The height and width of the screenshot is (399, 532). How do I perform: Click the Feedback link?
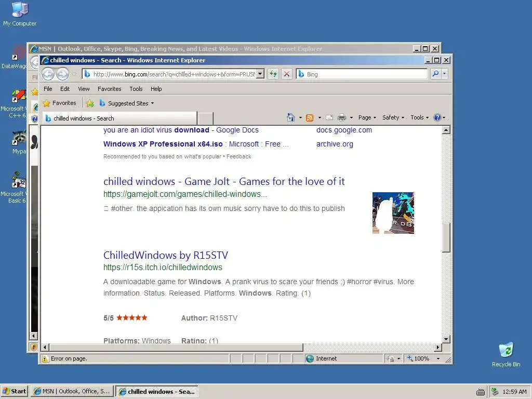point(238,156)
